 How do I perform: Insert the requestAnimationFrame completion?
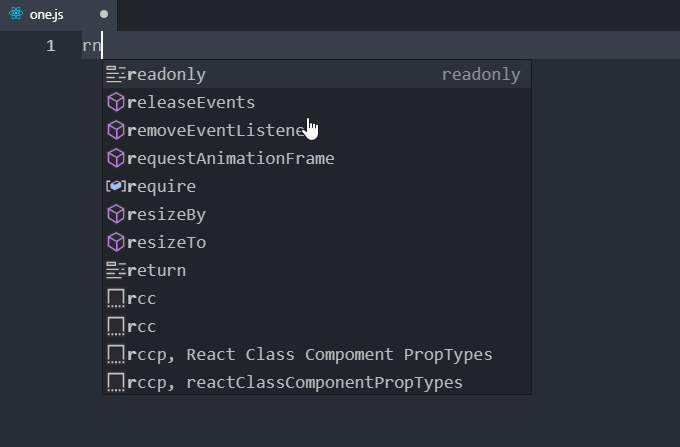point(231,158)
